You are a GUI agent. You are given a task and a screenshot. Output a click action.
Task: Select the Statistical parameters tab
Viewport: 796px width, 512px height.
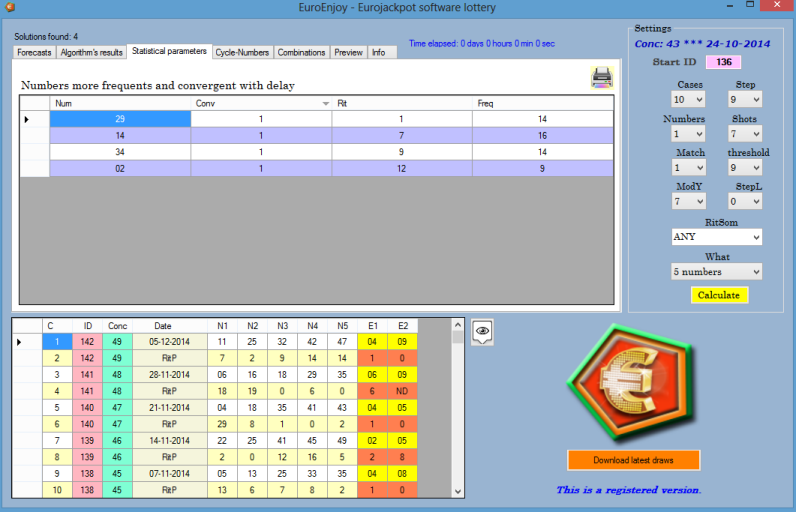[169, 51]
